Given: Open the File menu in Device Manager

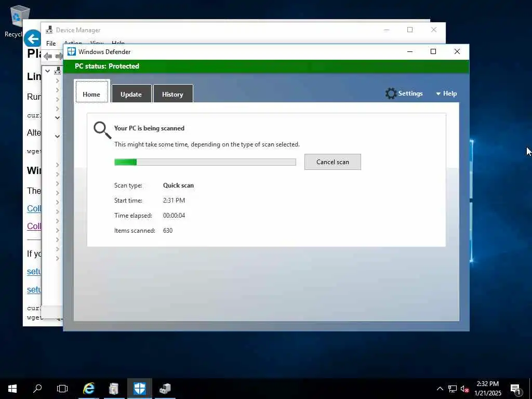Looking at the screenshot, I should point(51,44).
